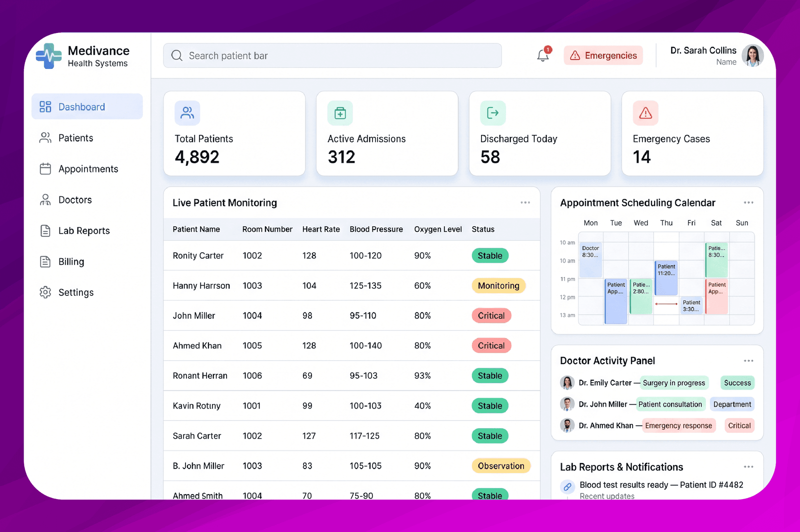This screenshot has height=532, width=800.
Task: Click the Settings gear icon in sidebar
Action: pos(45,292)
